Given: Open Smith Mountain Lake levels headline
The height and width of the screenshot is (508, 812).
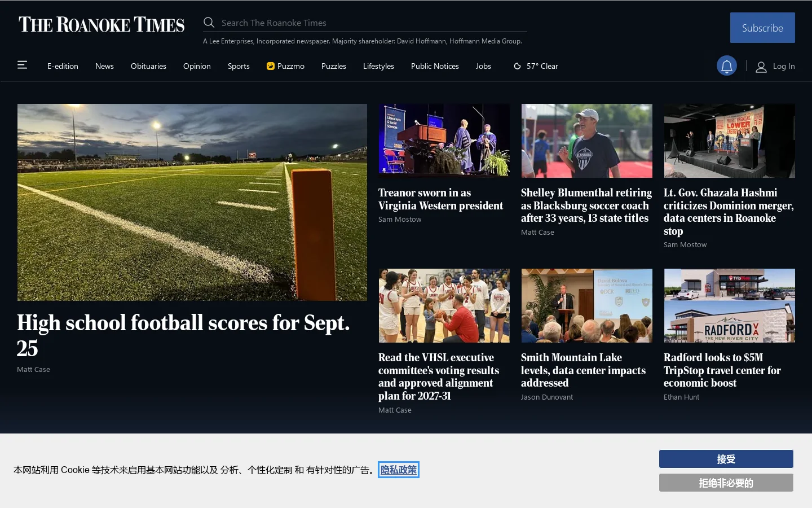Looking at the screenshot, I should tap(583, 370).
